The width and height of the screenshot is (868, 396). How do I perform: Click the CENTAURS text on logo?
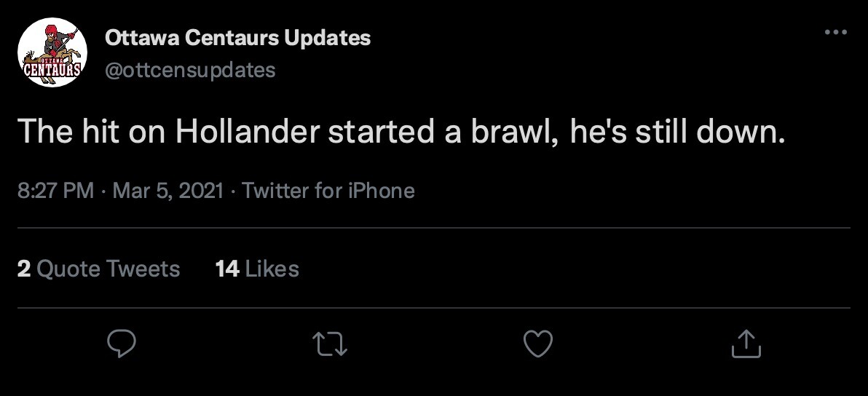(52, 71)
